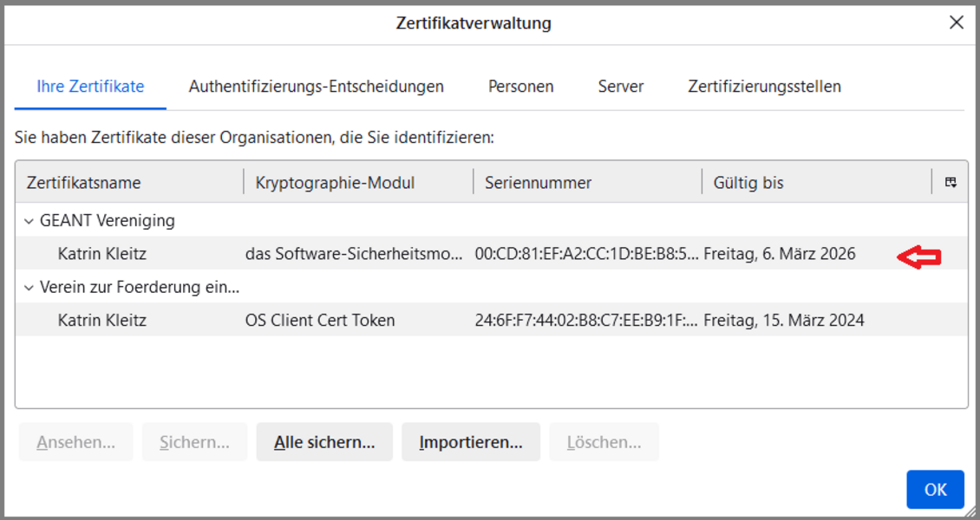The image size is (980, 520).
Task: Open the column picker icon in table header
Action: click(951, 182)
